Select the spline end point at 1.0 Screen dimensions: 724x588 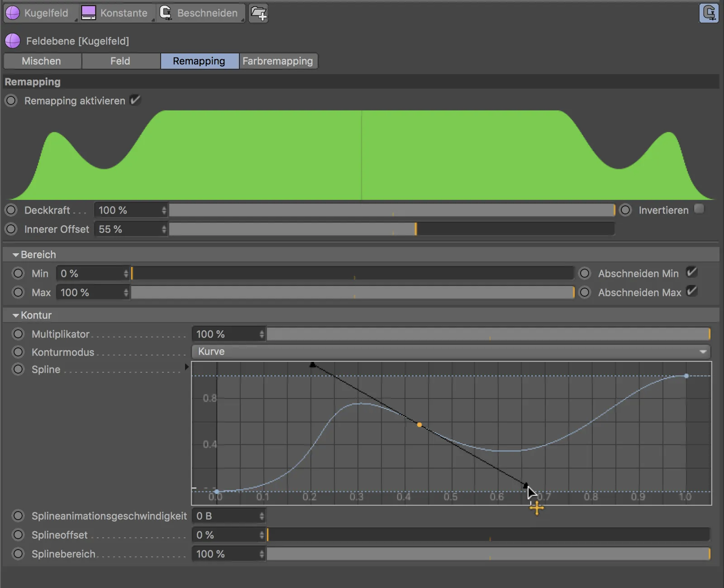(x=686, y=376)
